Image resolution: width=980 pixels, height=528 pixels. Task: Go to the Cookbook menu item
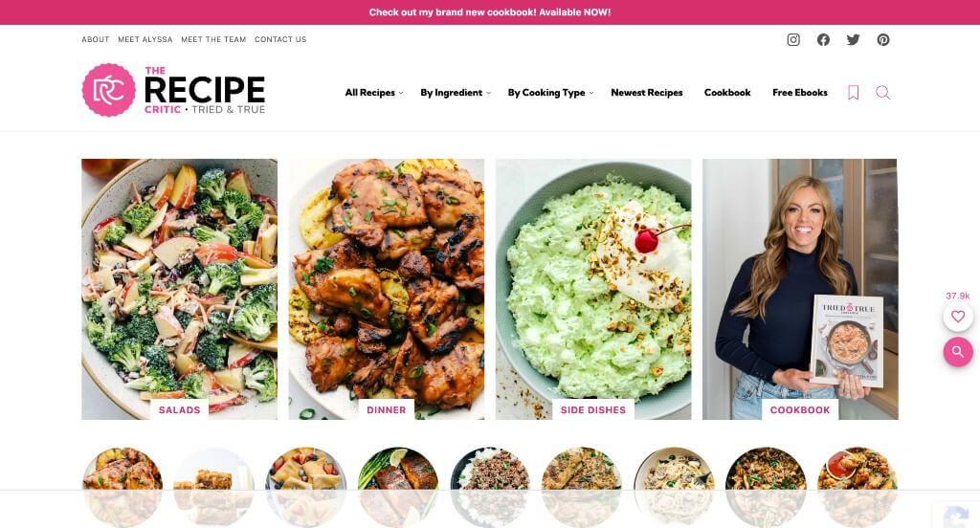tap(727, 93)
